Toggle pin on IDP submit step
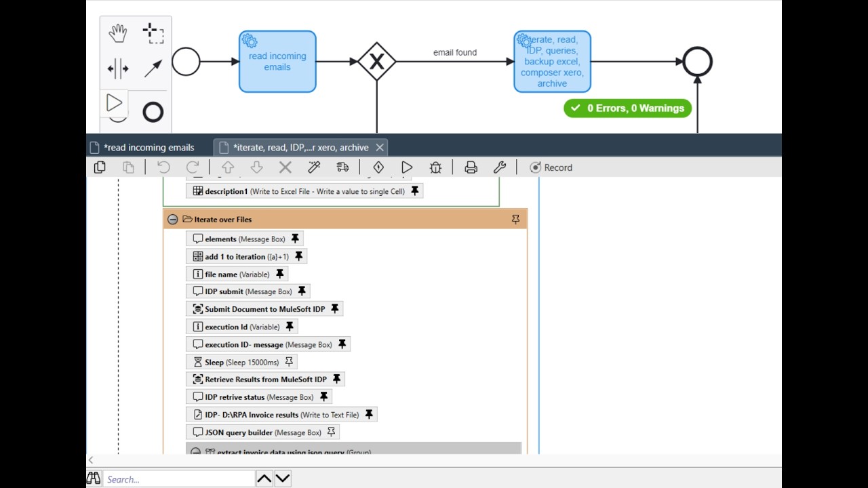The image size is (868, 488). [x=302, y=291]
